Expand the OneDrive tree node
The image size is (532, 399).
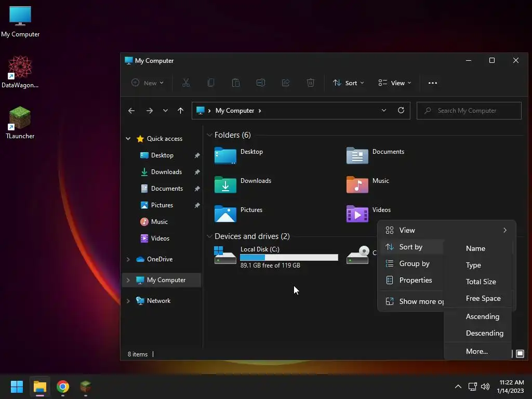pyautogui.click(x=128, y=259)
